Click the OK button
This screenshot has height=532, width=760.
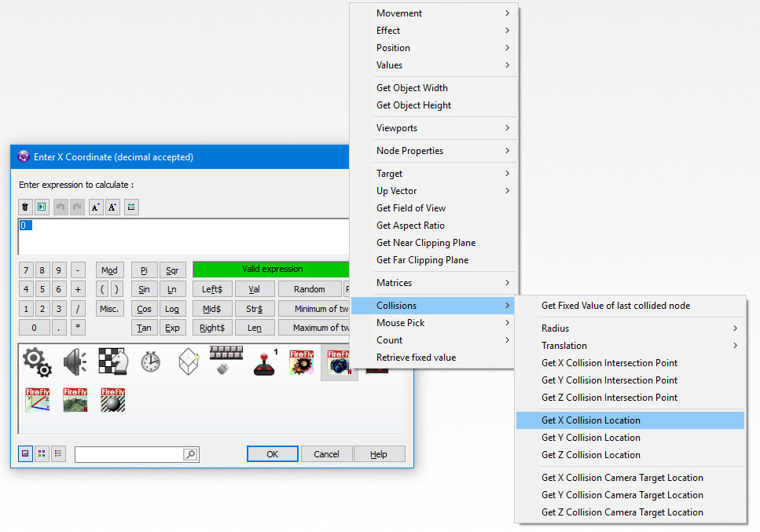[x=272, y=453]
